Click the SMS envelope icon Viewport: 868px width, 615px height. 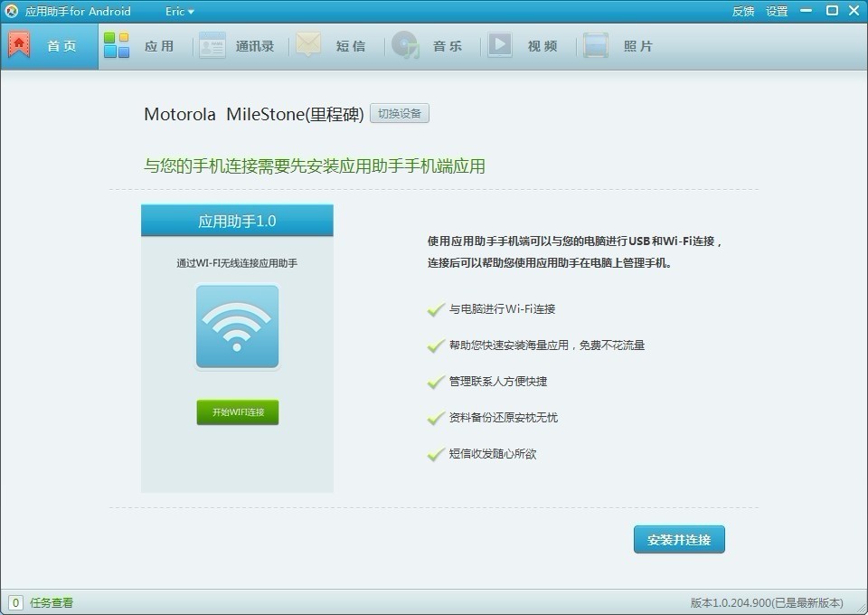[308, 44]
